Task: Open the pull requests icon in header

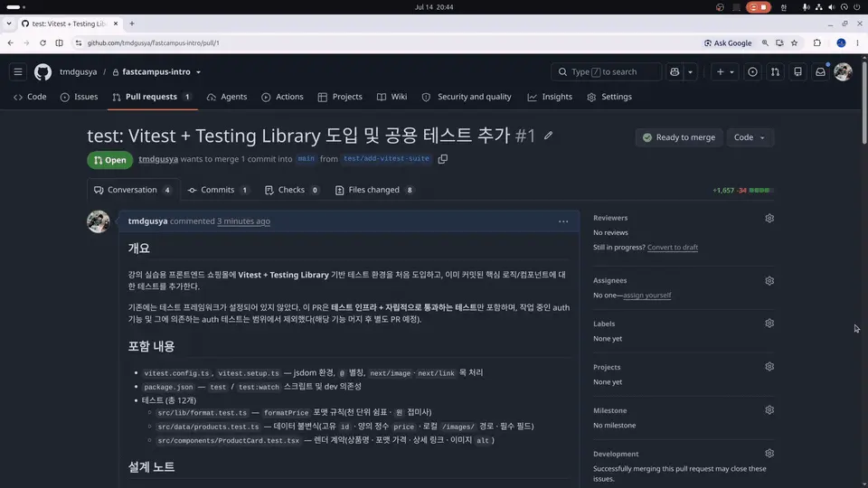Action: point(775,72)
